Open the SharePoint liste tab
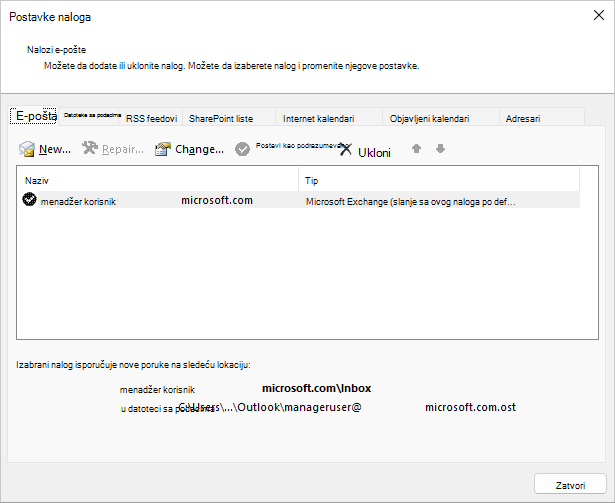The height and width of the screenshot is (503, 615). point(229,118)
